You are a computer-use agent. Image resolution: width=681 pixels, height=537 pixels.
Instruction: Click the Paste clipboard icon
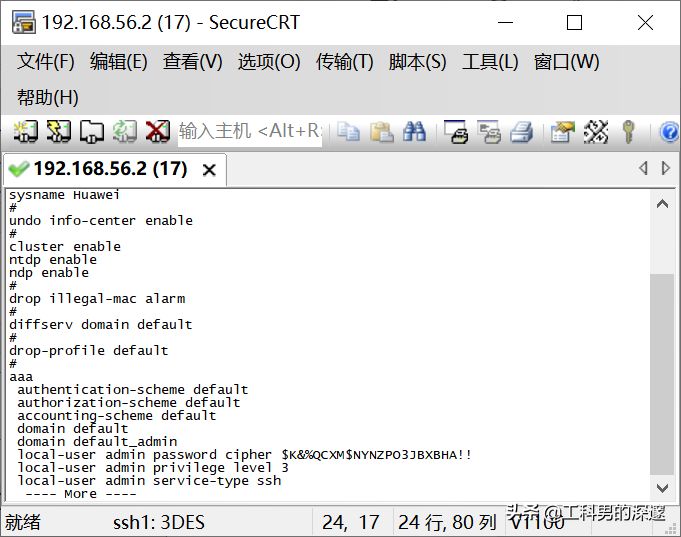(381, 131)
